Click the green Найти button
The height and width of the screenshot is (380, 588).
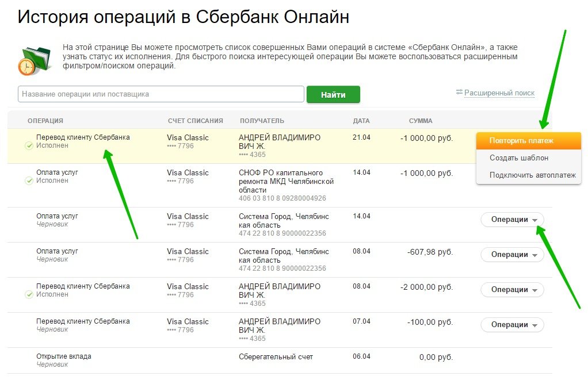[x=333, y=94]
